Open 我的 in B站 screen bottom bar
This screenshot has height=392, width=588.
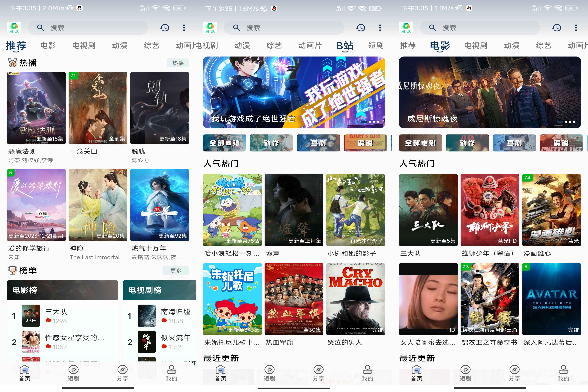coord(367,373)
